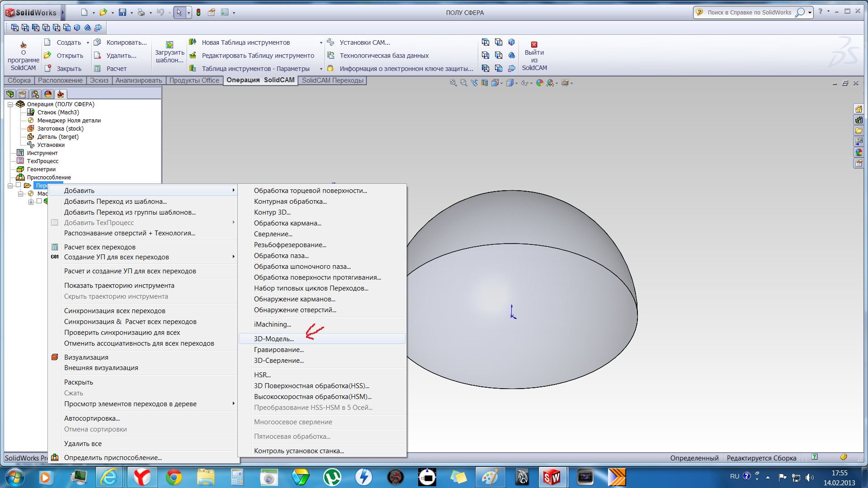
Task: Launch the Yandex browser from the taskbar
Action: 142,477
